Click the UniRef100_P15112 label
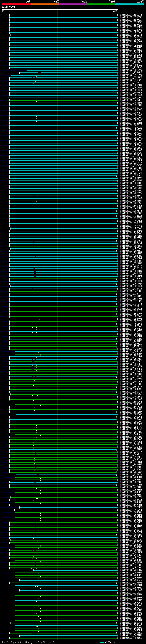 (x=131, y=638)
